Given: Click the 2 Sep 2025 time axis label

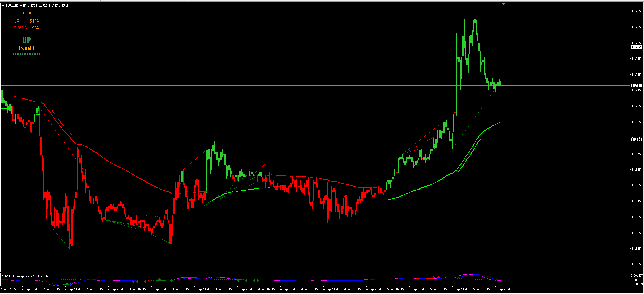Looking at the screenshot, I should tap(8, 289).
